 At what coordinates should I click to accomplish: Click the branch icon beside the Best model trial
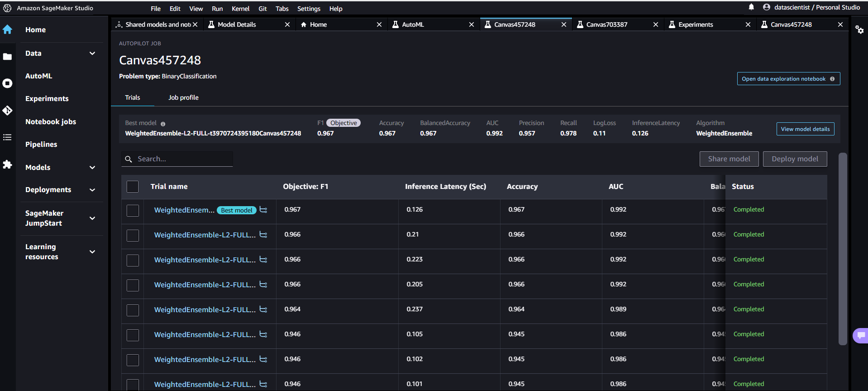pyautogui.click(x=263, y=210)
